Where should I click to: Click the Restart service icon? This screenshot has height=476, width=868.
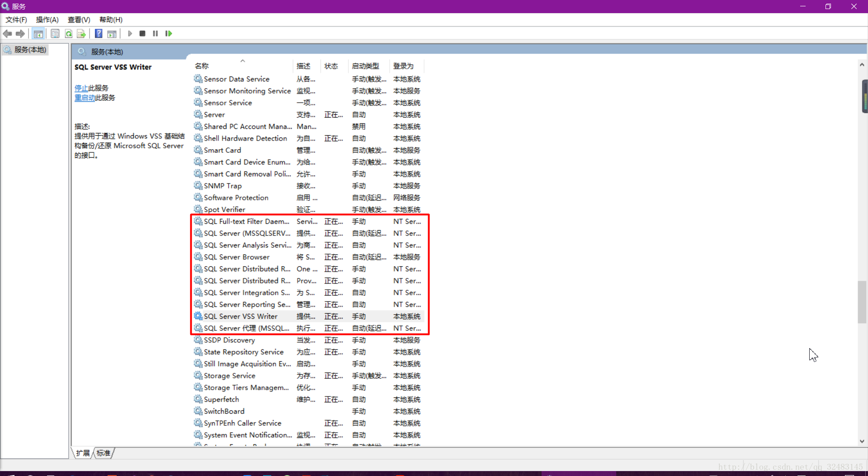point(169,33)
